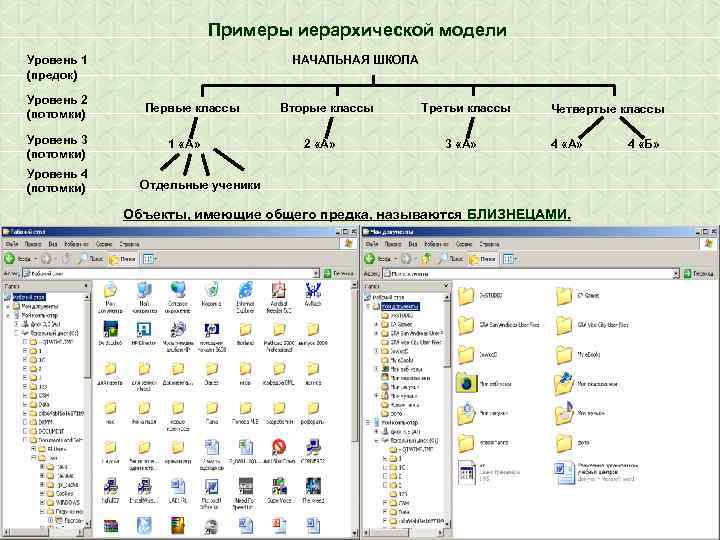Close Папки pane in Мои документы window
Screen dimensions: 720x540
[445, 286]
